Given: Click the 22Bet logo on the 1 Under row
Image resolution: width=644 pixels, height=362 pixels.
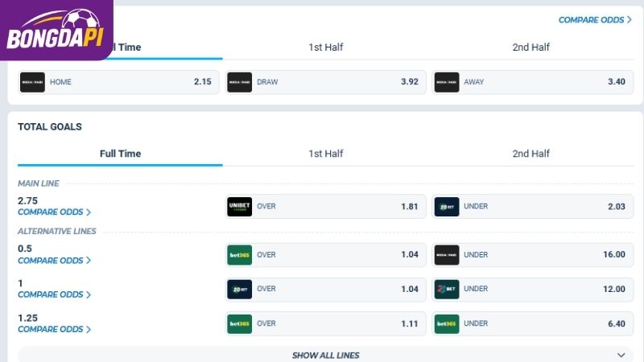Looking at the screenshot, I should [x=447, y=289].
